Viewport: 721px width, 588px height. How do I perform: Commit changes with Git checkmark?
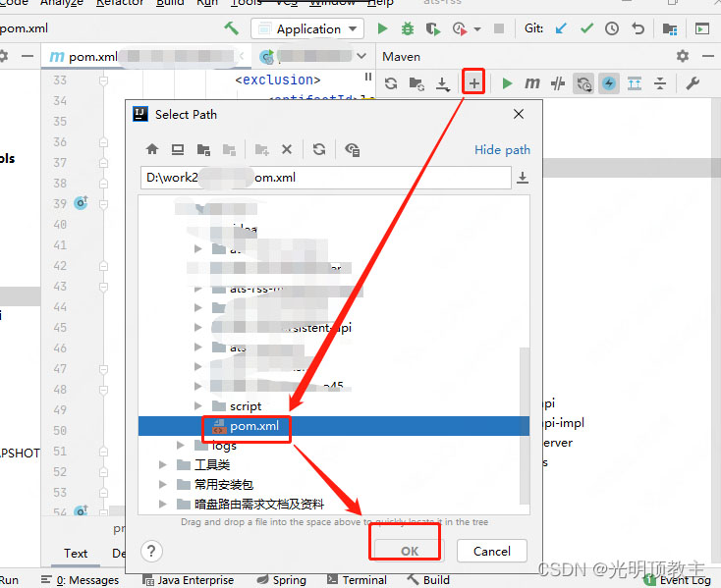(x=586, y=28)
